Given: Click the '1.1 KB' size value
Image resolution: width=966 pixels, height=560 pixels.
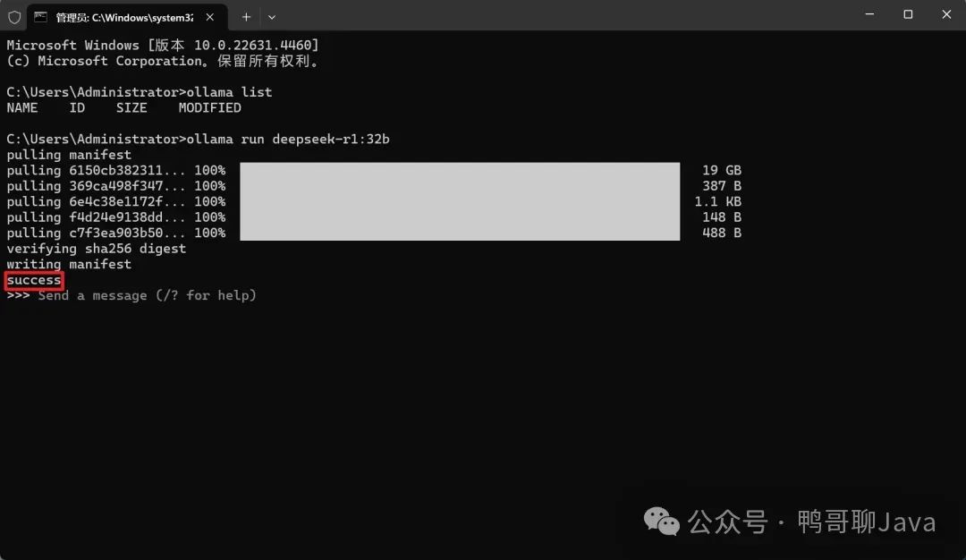Looking at the screenshot, I should click(x=717, y=201).
